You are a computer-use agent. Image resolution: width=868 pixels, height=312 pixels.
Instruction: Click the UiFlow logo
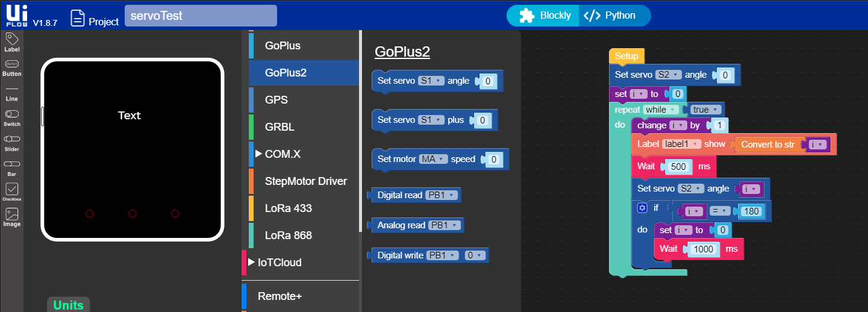click(16, 14)
